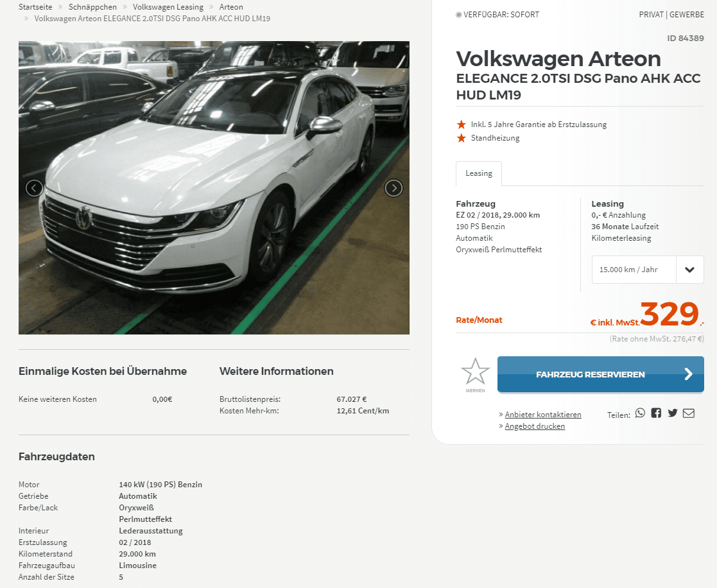Click the 329 monthly rate price
This screenshot has width=717, height=588.
[669, 314]
